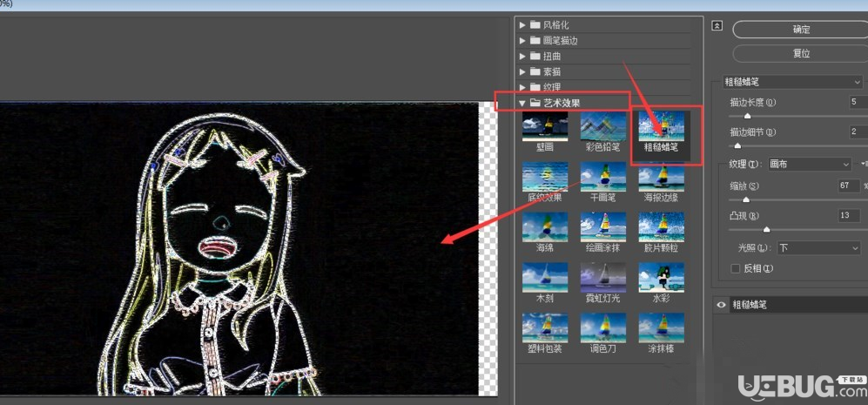The image size is (868, 405).
Task: Expand the 画笔描边 filter folder
Action: [522, 40]
